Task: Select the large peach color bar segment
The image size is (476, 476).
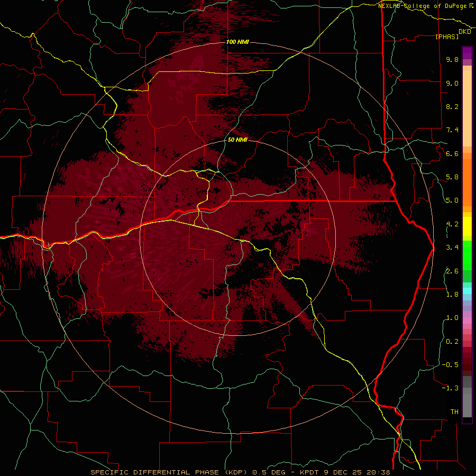Action: (x=467, y=108)
